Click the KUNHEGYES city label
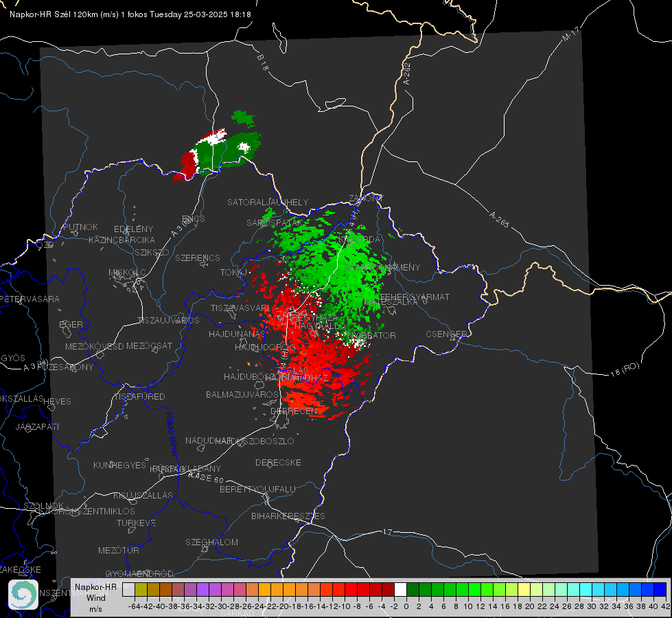The width and height of the screenshot is (672, 618). click(x=119, y=466)
